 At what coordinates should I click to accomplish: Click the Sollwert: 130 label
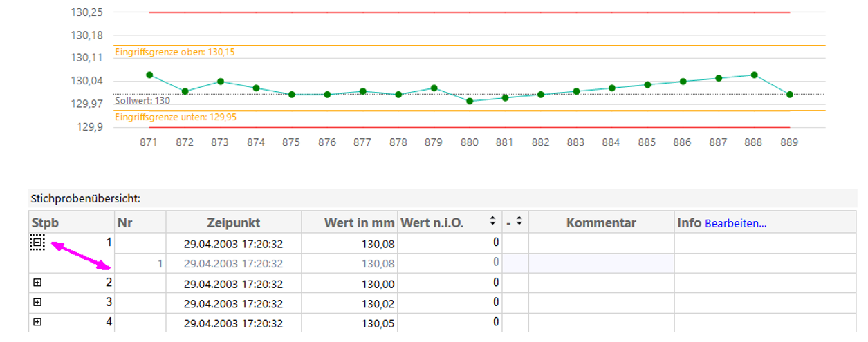[x=142, y=101]
